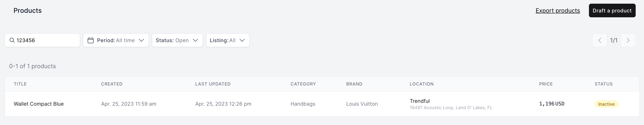Open the Wallet Compact Blue product row

click(322, 104)
